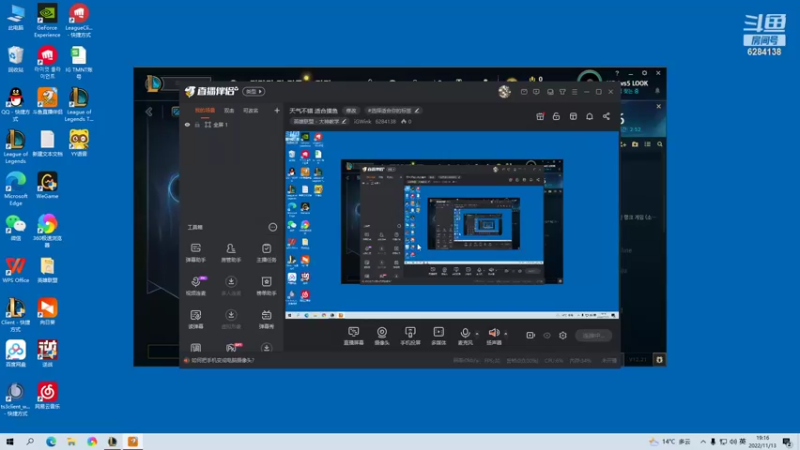Go back arrow in League client window
The width and height of the screenshot is (800, 450).
[148, 112]
